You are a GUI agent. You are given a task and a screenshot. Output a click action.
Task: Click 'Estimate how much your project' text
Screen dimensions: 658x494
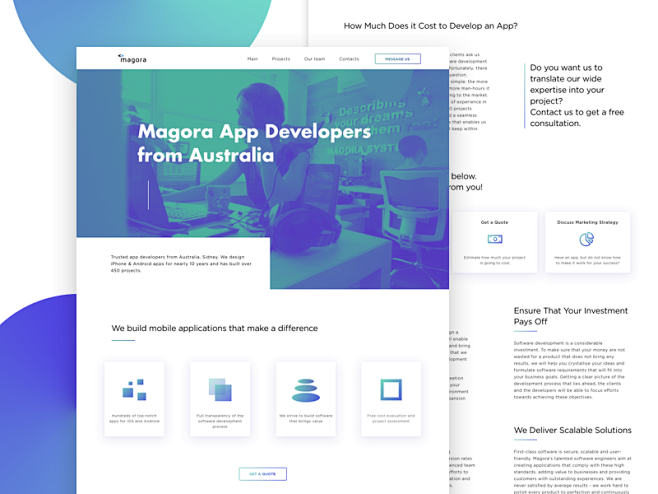click(x=494, y=260)
